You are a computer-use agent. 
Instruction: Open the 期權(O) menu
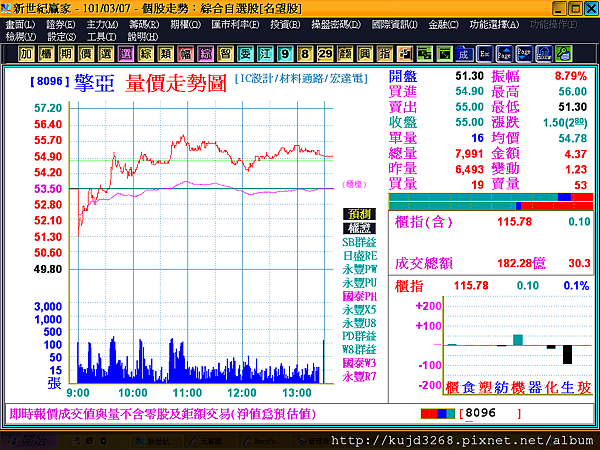pyautogui.click(x=185, y=24)
